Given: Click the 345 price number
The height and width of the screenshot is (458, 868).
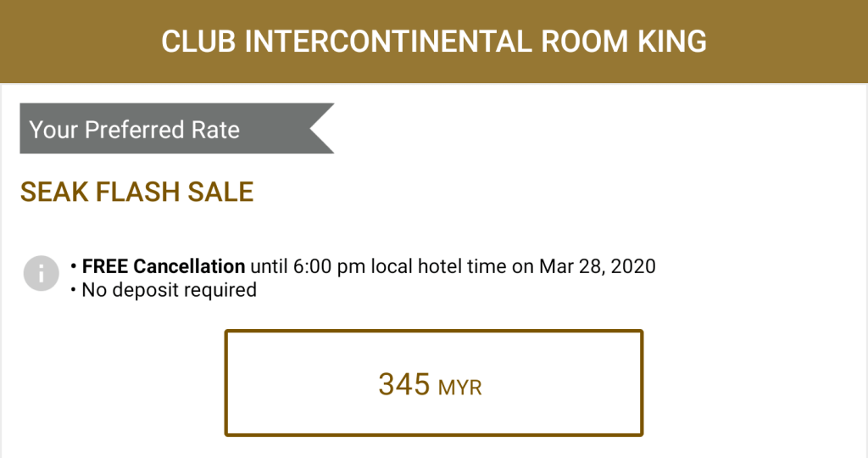Looking at the screenshot, I should [404, 384].
